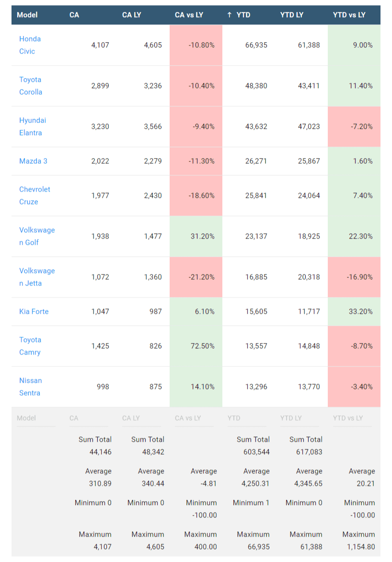Click the Volkswagen Golf link
The height and width of the screenshot is (562, 392).
coord(37,236)
